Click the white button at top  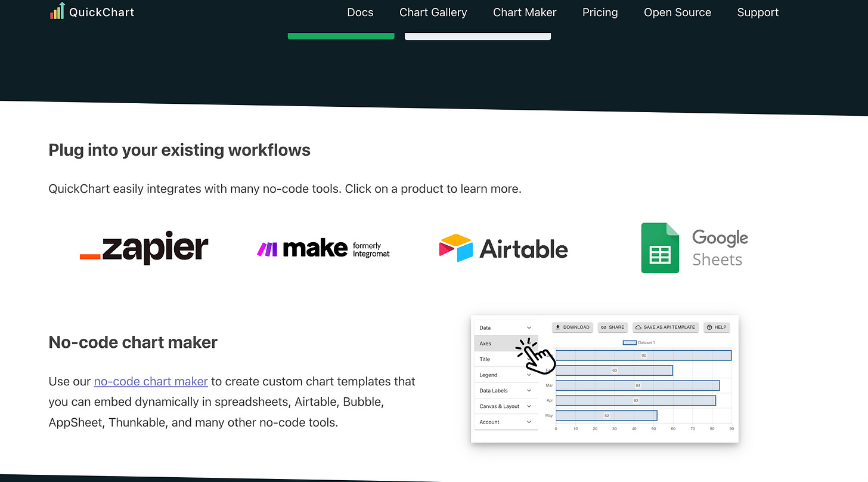coord(478,36)
